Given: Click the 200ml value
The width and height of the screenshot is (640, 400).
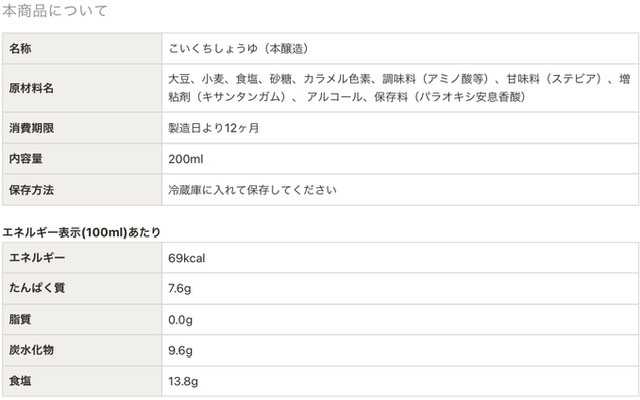Looking at the screenshot, I should 186,158.
